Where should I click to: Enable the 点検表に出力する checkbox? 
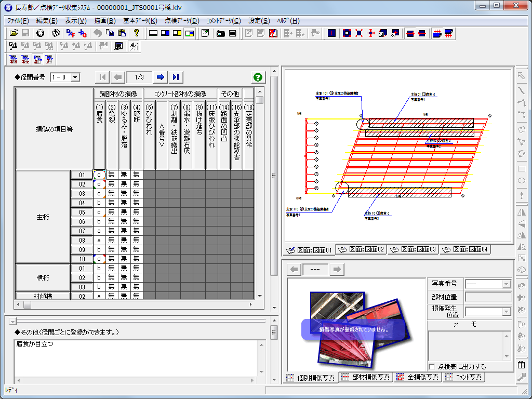(x=432, y=367)
